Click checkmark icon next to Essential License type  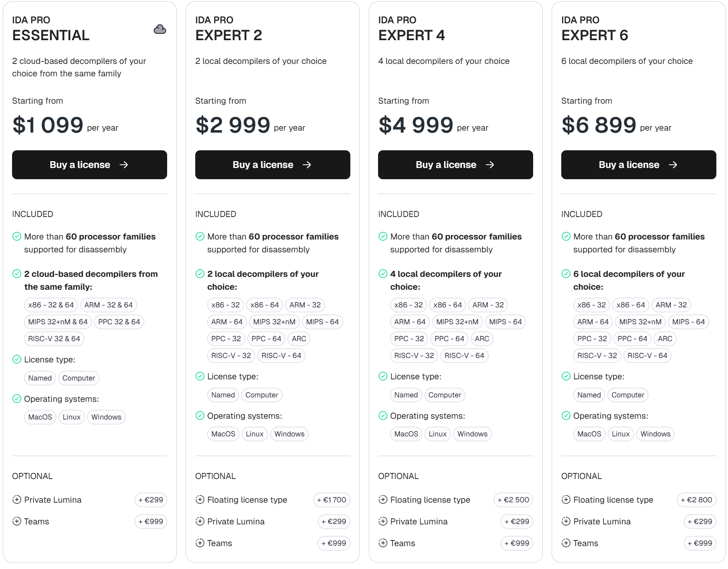[17, 359]
